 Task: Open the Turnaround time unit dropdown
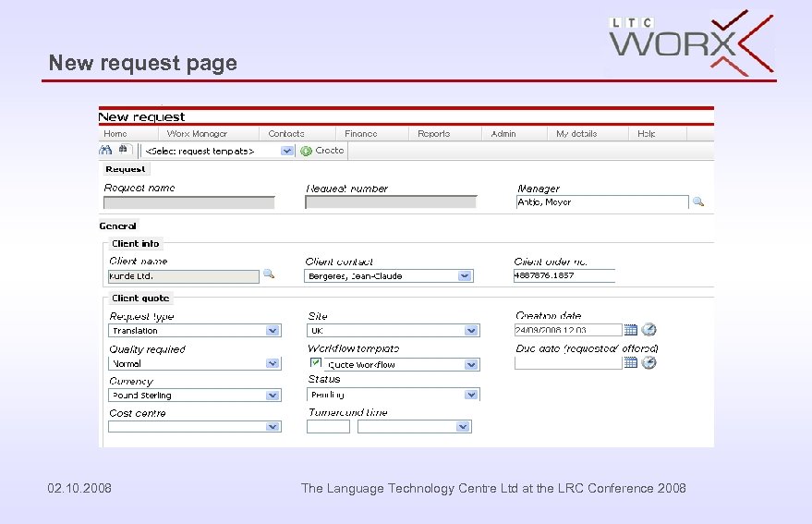463,427
